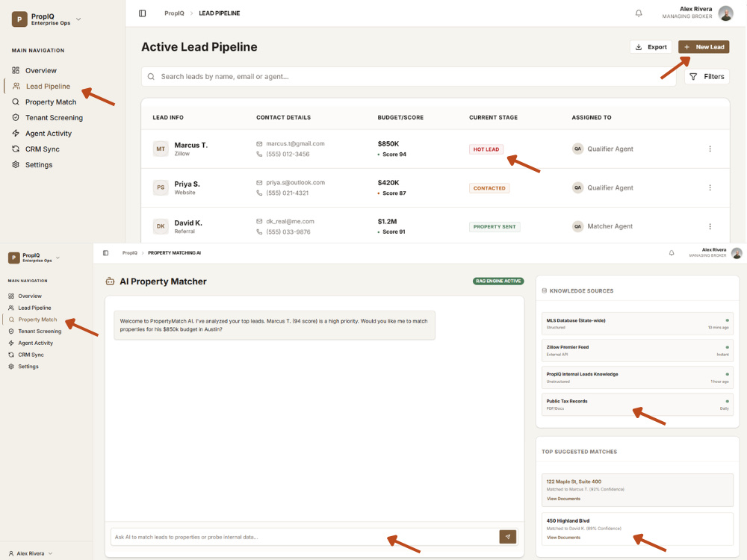The image size is (747, 560).
Task: Click Alex Rivera avatar in Property Matching AI header
Action: (x=737, y=253)
